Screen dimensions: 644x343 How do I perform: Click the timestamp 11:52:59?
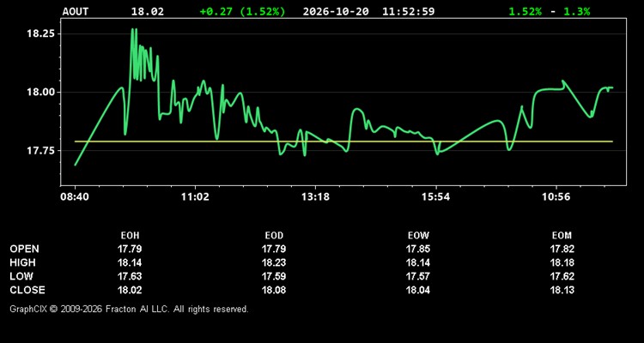tap(408, 11)
